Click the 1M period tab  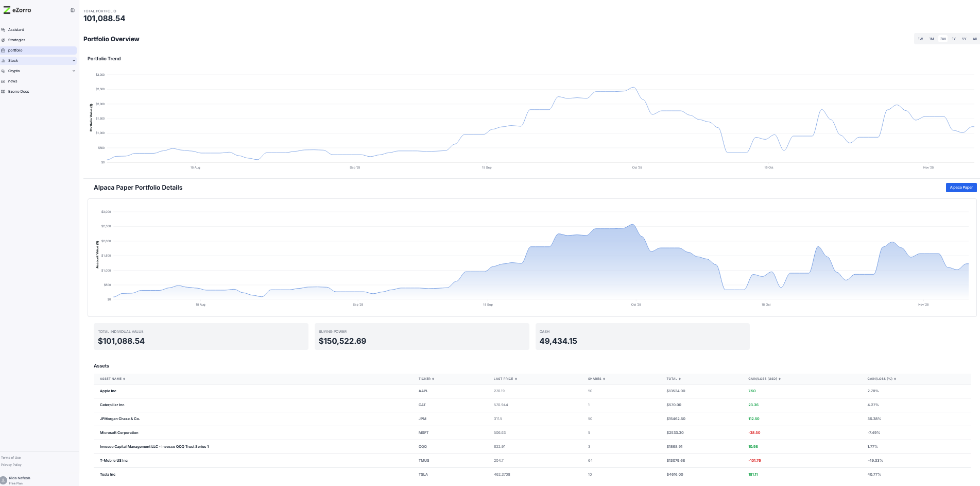tap(932, 39)
